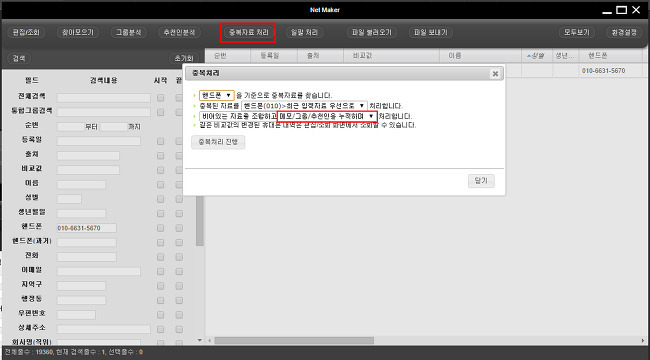The height and width of the screenshot is (360, 650).
Task: Open the 핸드폰(010)>최근 입력자료 우선으로 dropdown
Action: pos(304,106)
